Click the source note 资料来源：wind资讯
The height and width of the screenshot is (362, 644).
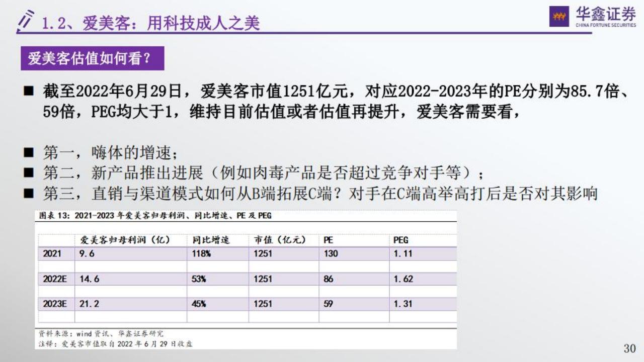[x=101, y=333]
